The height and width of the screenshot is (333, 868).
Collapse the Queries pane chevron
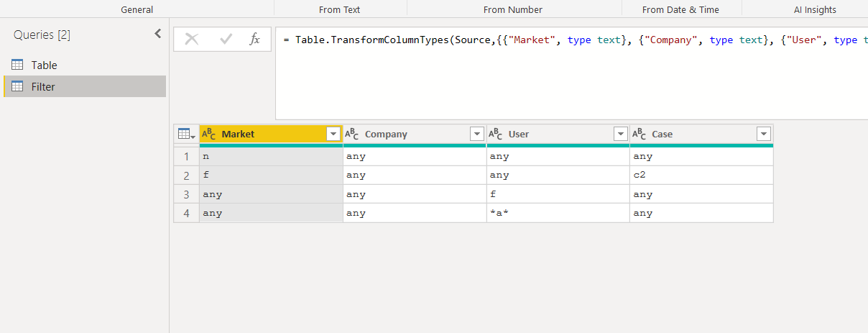158,34
